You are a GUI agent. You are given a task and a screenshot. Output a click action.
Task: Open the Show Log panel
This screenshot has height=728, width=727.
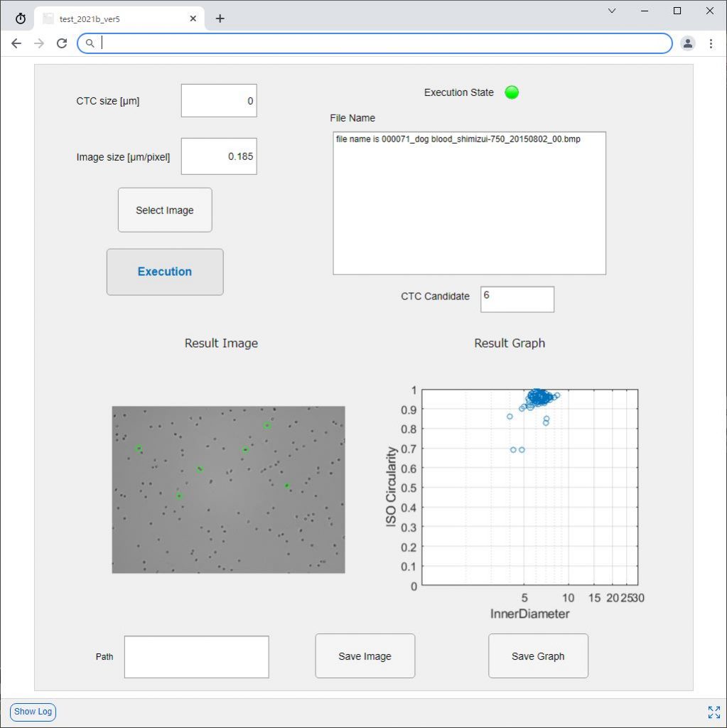pos(33,712)
